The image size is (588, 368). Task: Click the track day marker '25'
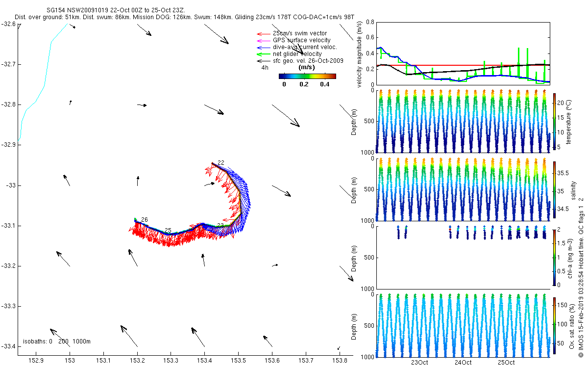pos(168,230)
